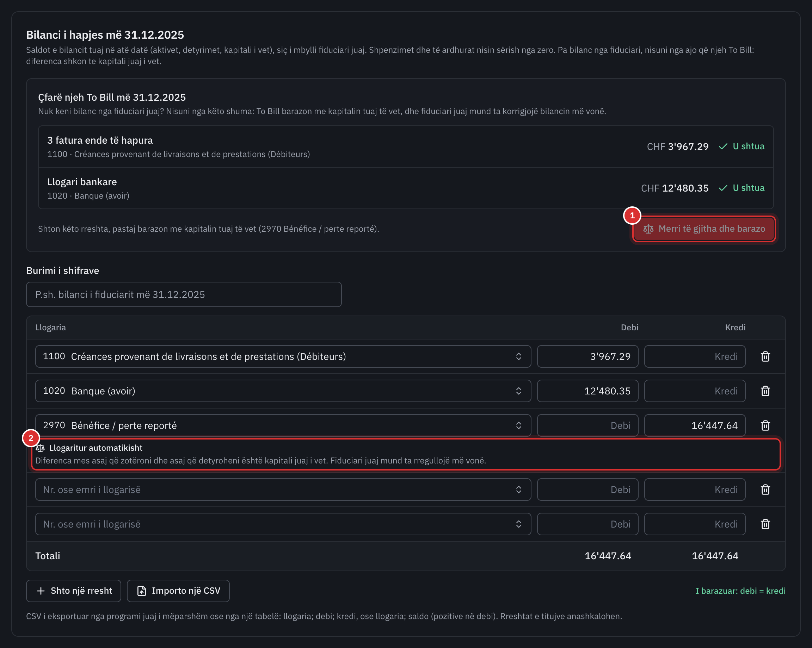This screenshot has height=648, width=812.
Task: Click the checkmark beside CHF 12'480.35
Action: coord(723,188)
